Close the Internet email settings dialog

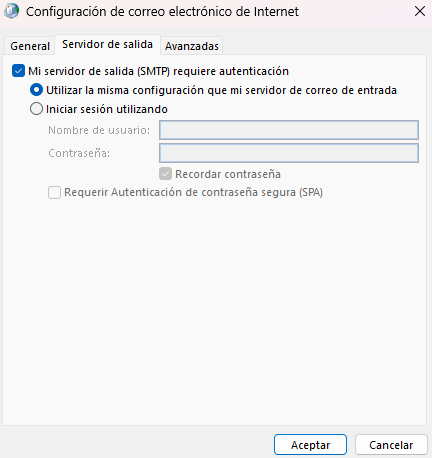[420, 11]
